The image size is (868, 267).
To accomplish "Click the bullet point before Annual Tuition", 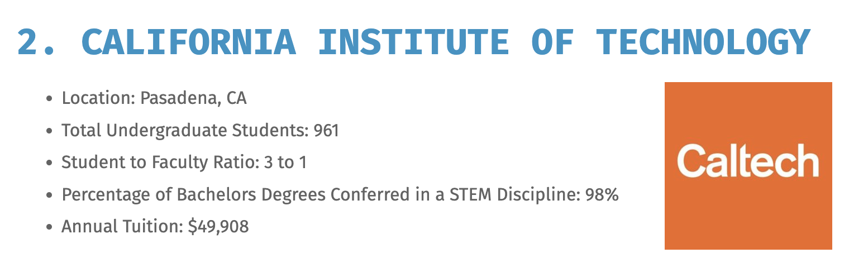I will [x=50, y=228].
